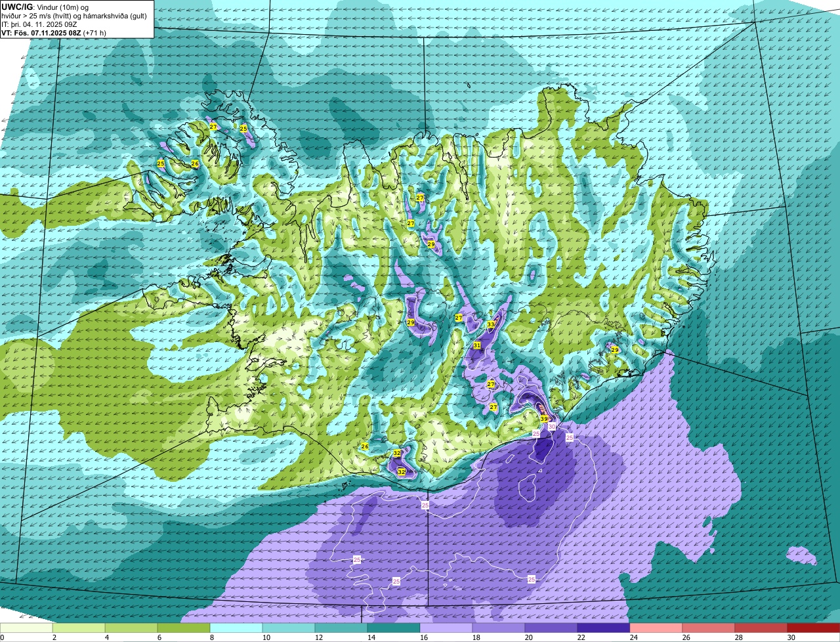840x642 pixels.
Task: Select the 12–14 m/s legend color swatch
Action: 341,628
